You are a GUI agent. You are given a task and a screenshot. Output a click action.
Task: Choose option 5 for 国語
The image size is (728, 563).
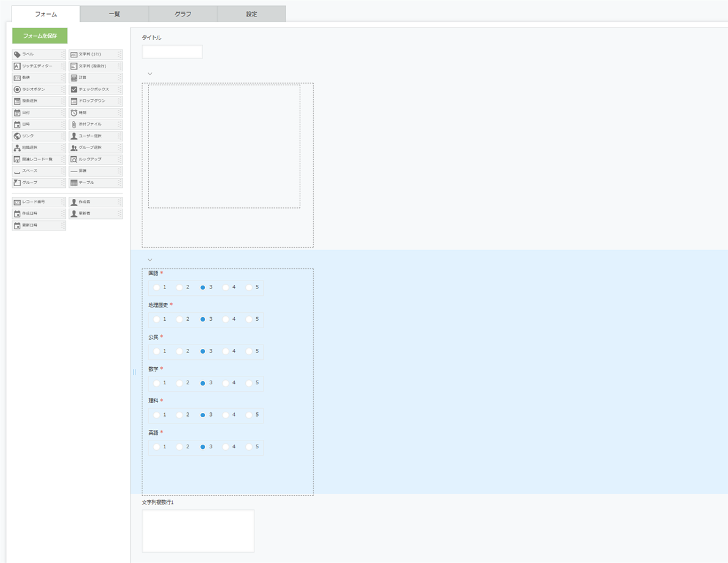pyautogui.click(x=249, y=287)
